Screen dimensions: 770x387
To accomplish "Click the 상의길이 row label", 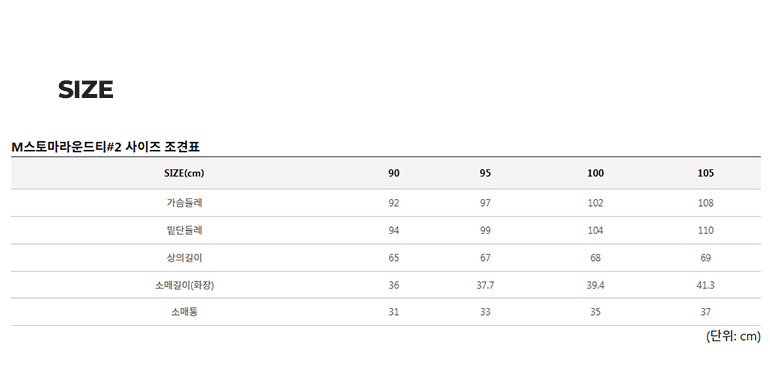I will pos(184,257).
